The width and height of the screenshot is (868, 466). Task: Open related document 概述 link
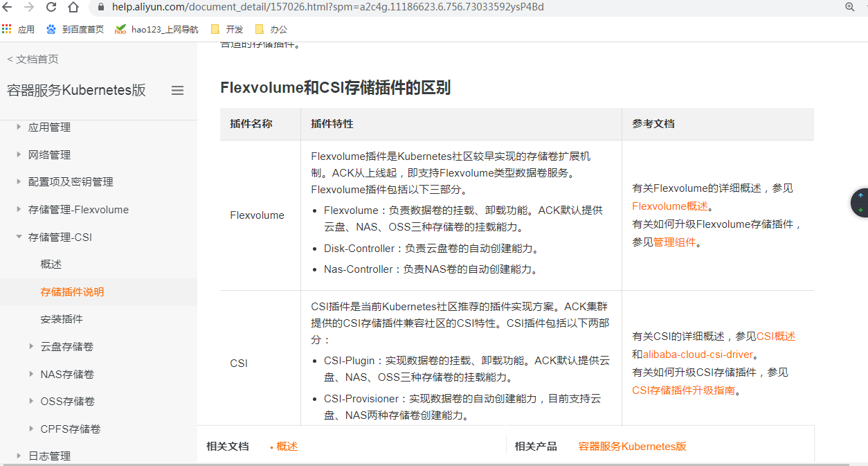coord(287,446)
